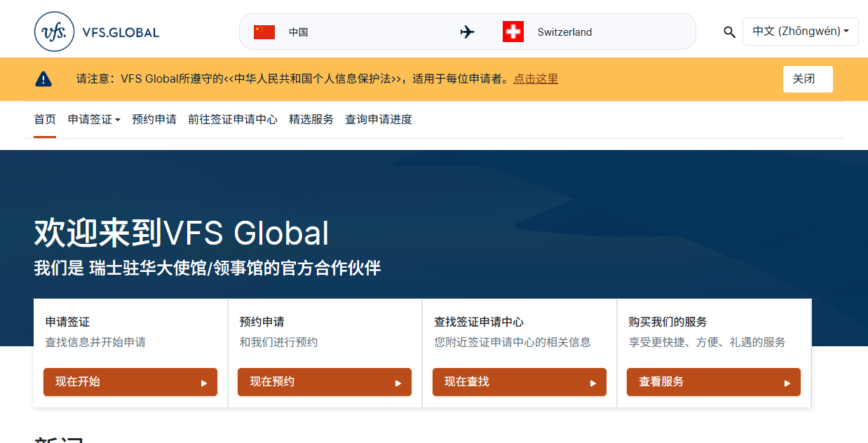Click the 预约申请 card heading
The width and height of the screenshot is (868, 443).
pyautogui.click(x=262, y=322)
